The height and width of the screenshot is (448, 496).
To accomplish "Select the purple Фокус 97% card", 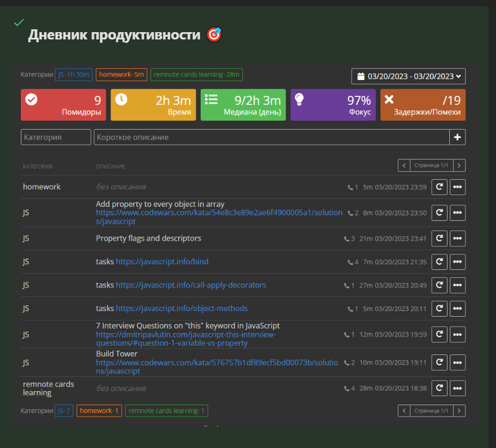I will (333, 105).
